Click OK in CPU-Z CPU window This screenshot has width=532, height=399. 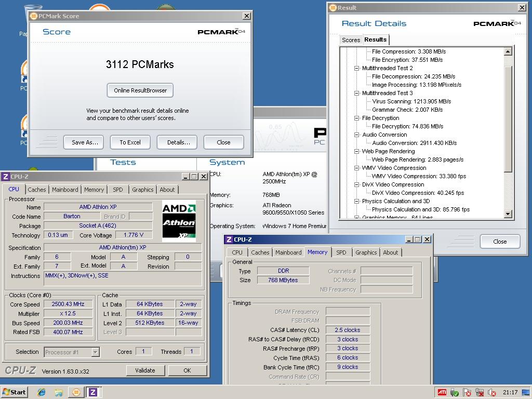(187, 370)
